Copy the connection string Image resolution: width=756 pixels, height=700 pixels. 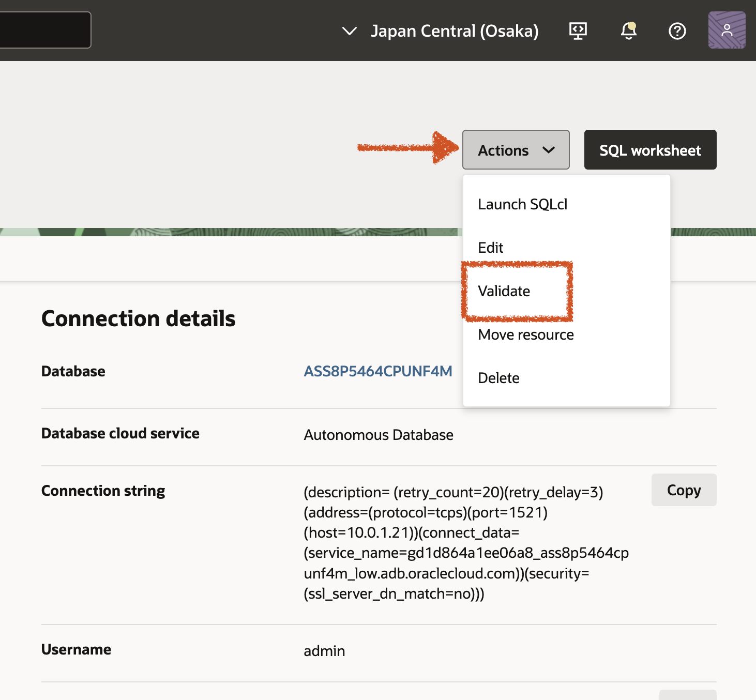684,490
